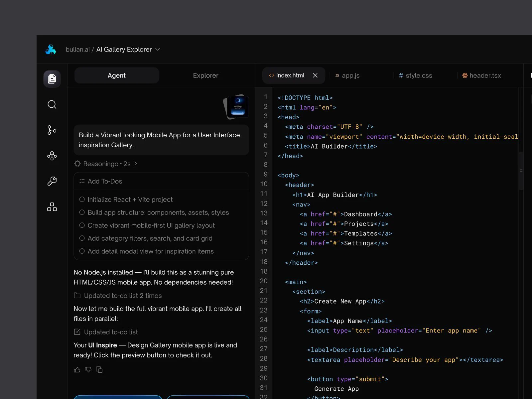Toggle Add detail modal view to-do circle

pos(82,251)
